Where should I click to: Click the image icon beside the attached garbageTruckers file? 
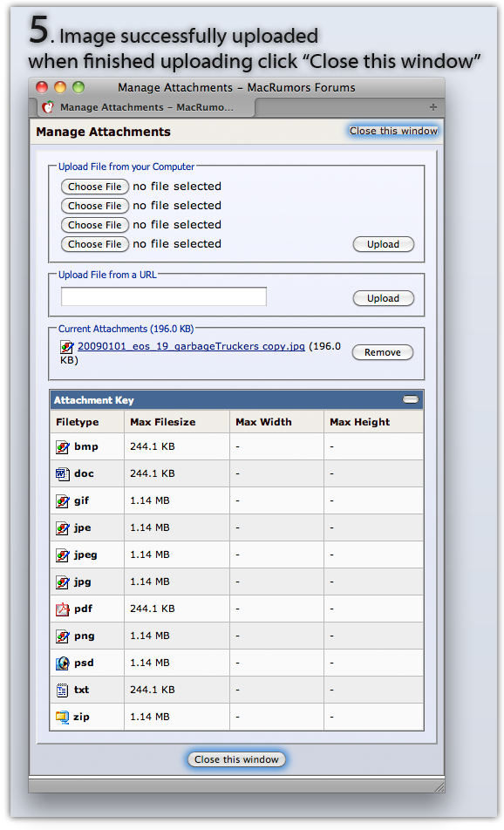pos(66,347)
